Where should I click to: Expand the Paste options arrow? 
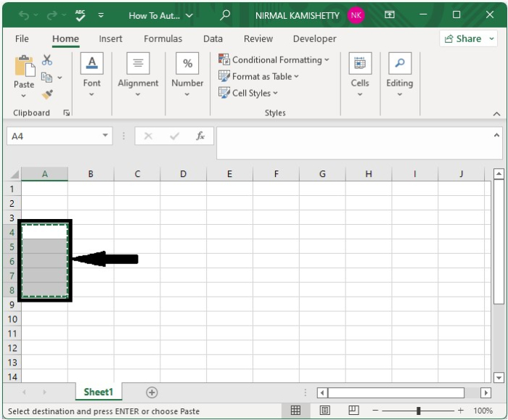(x=23, y=96)
